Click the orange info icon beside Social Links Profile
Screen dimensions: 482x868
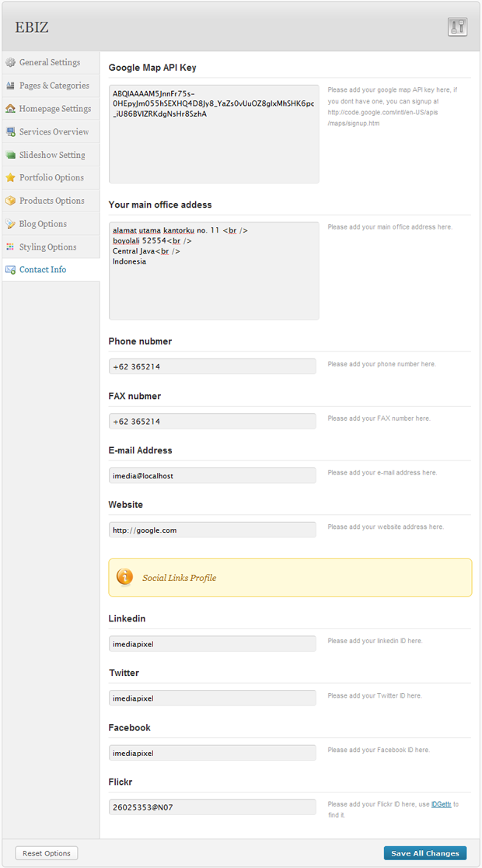click(124, 577)
